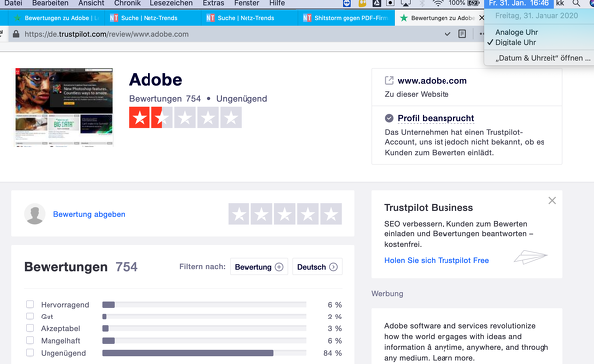Click the external link icon beside www.adobe.com
This screenshot has width=594, height=364.
[389, 80]
